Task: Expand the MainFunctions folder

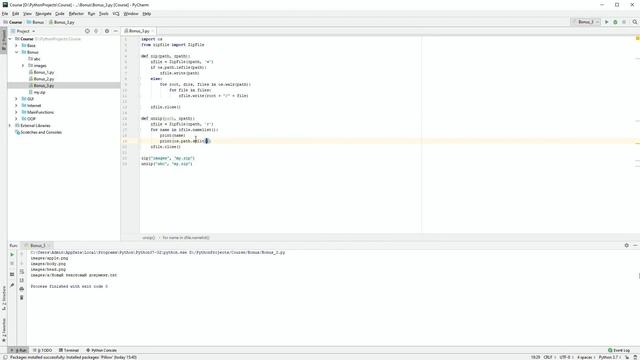Action: pyautogui.click(x=17, y=112)
